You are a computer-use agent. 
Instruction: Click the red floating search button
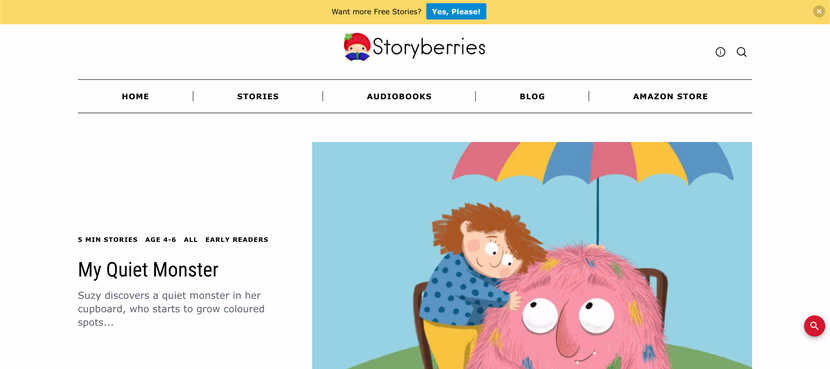pyautogui.click(x=814, y=326)
